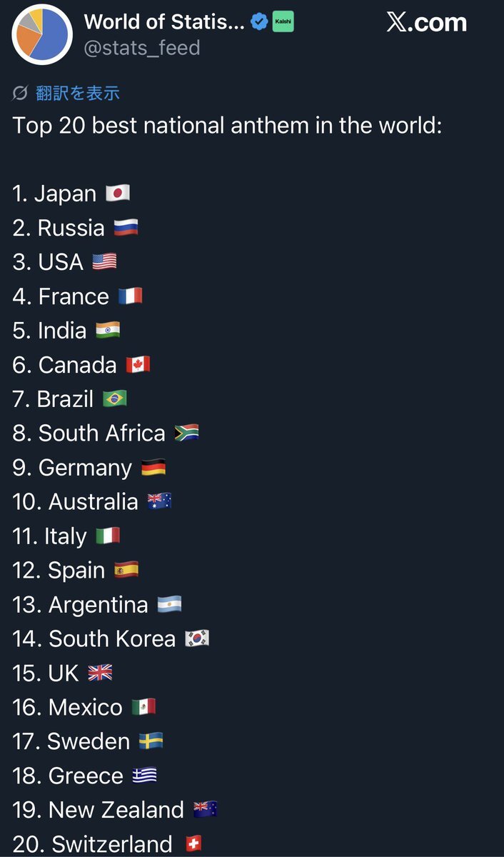
Task: Click the Japan flag emoji
Action: point(118,194)
